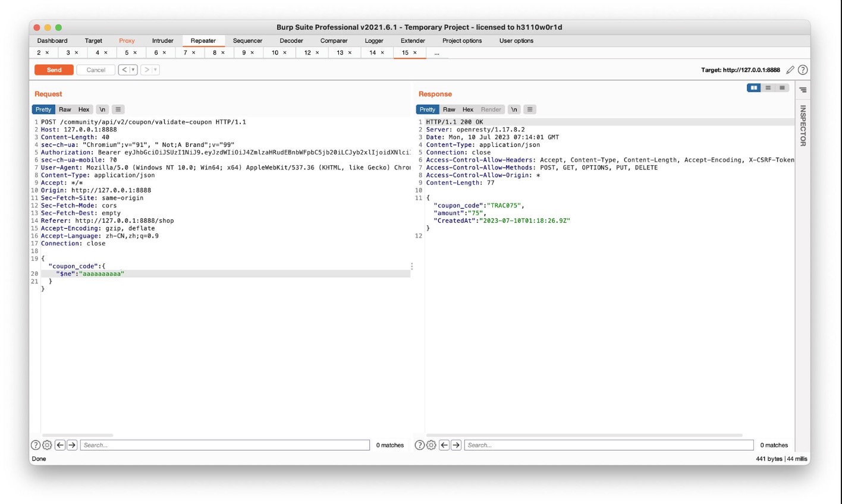
Task: Switch to the Extender tab
Action: tap(413, 41)
